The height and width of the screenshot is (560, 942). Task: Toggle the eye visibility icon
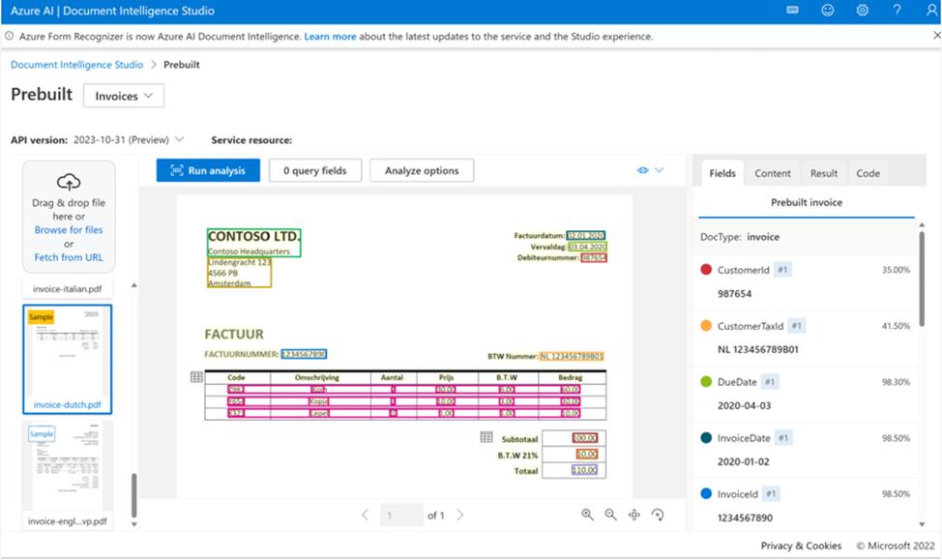(643, 170)
